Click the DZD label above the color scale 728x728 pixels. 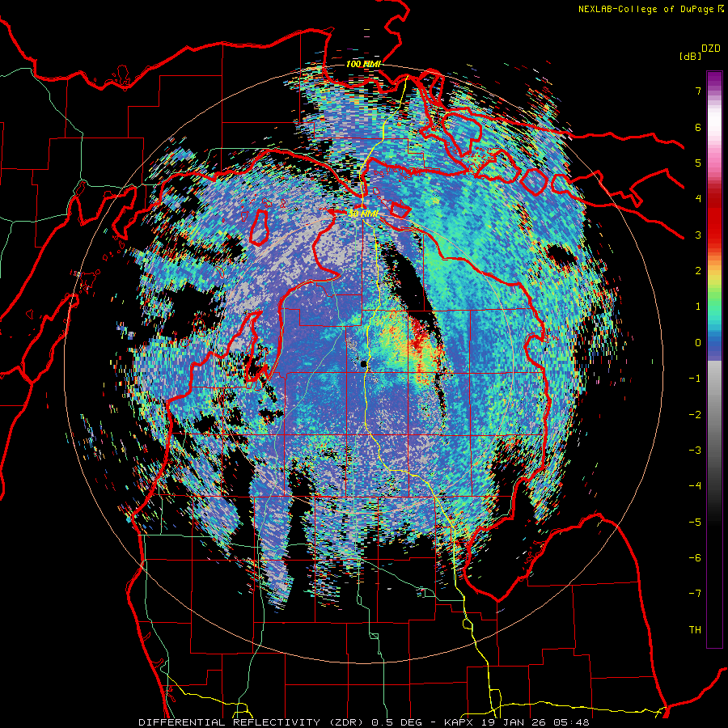pos(711,49)
